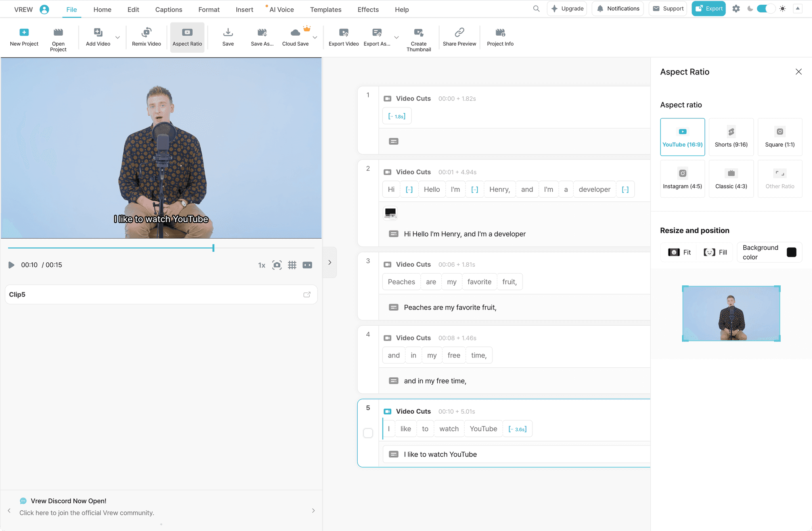Expand the Add Video dropdown arrow

coord(118,38)
